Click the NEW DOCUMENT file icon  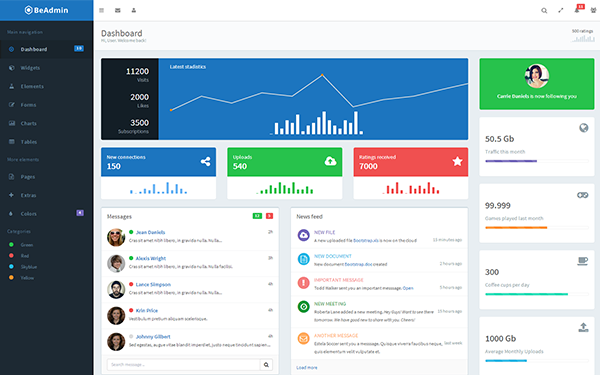(x=303, y=259)
